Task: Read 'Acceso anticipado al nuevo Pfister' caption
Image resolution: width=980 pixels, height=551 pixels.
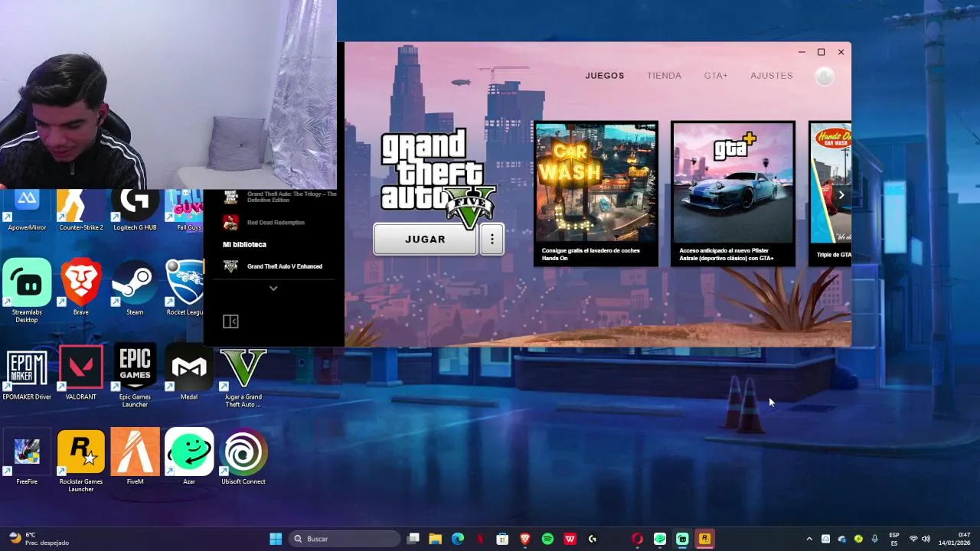Action: pyautogui.click(x=728, y=254)
